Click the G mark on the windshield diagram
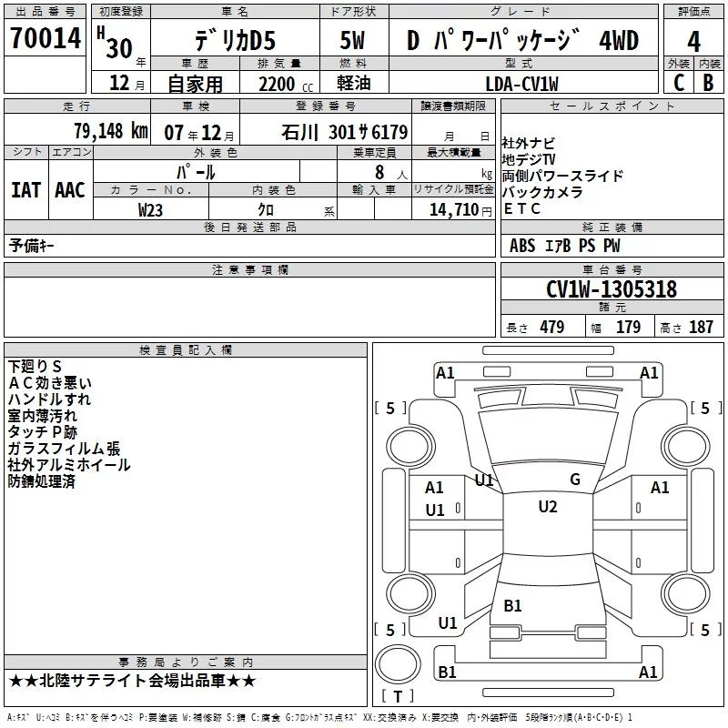728x728 pixels. click(x=575, y=479)
